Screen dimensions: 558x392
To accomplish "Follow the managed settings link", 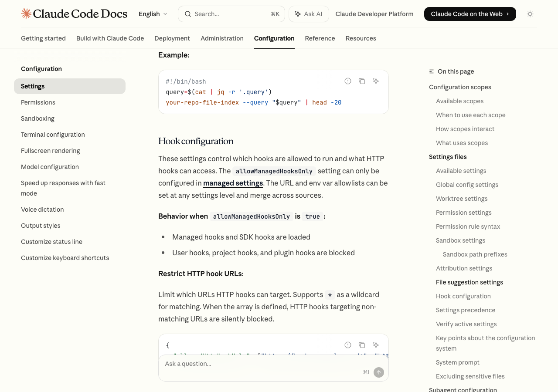I will pyautogui.click(x=233, y=183).
